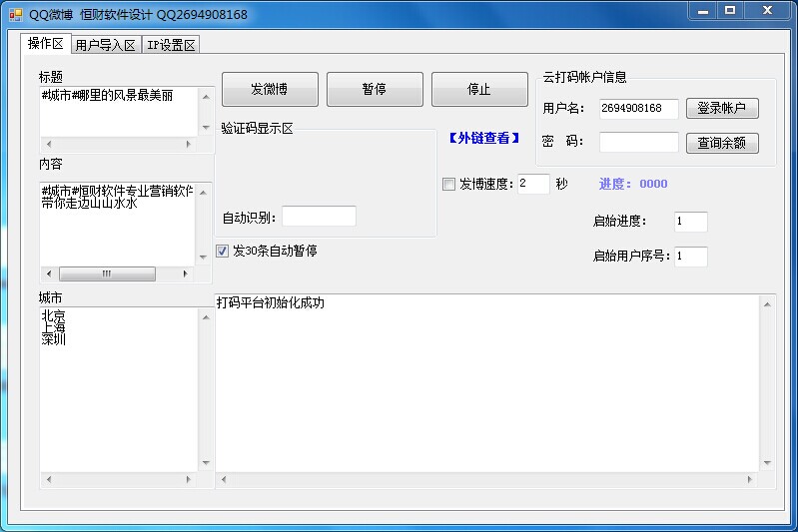Open the 【外链查看】 link
Image resolution: width=798 pixels, height=532 pixels.
pos(484,138)
